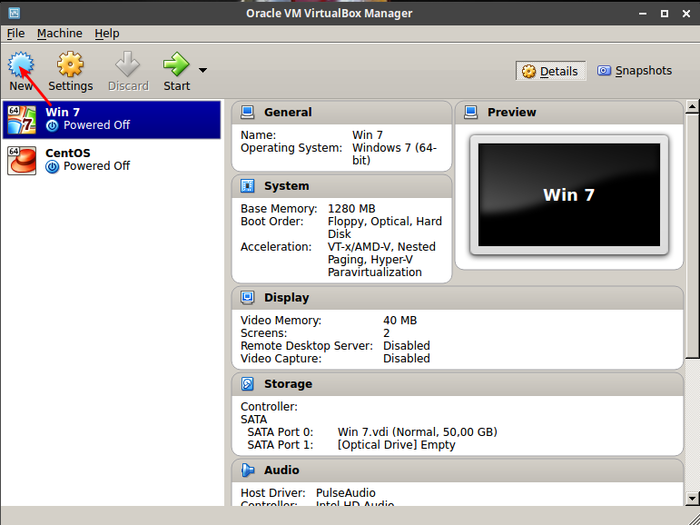Click Operating System Windows 7 value

[394, 154]
